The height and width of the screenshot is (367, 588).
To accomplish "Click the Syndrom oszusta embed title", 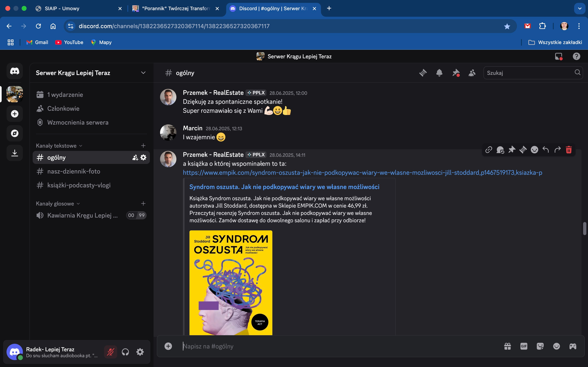I will coord(284,187).
